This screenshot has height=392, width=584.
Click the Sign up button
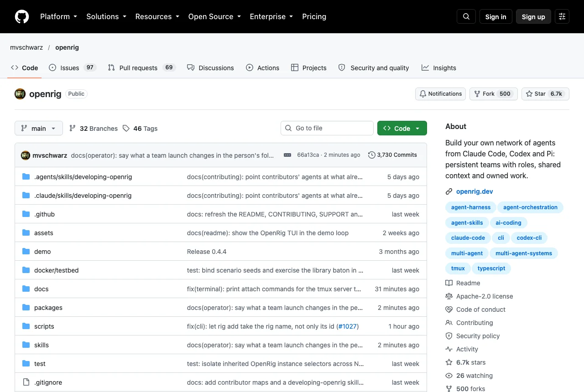point(533,16)
